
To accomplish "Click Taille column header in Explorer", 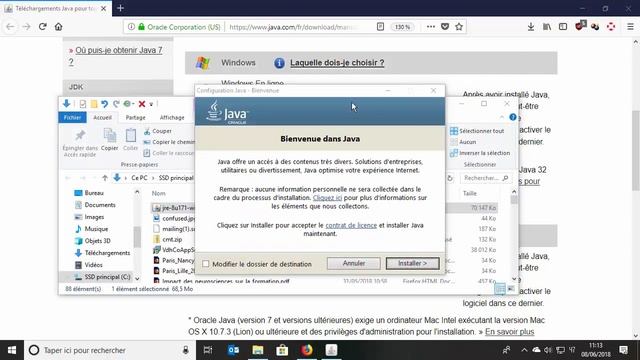I will tap(469, 193).
